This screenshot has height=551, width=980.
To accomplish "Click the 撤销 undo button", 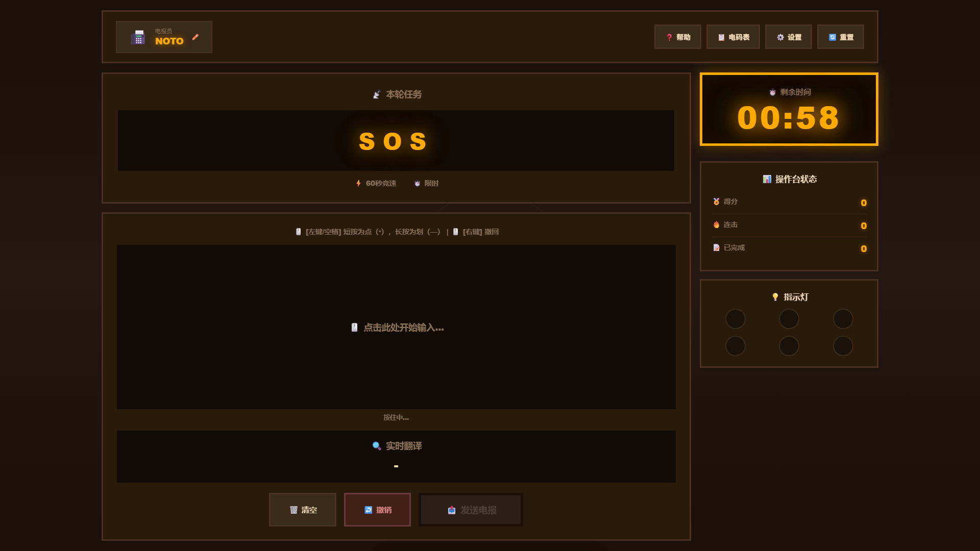I will tap(377, 510).
